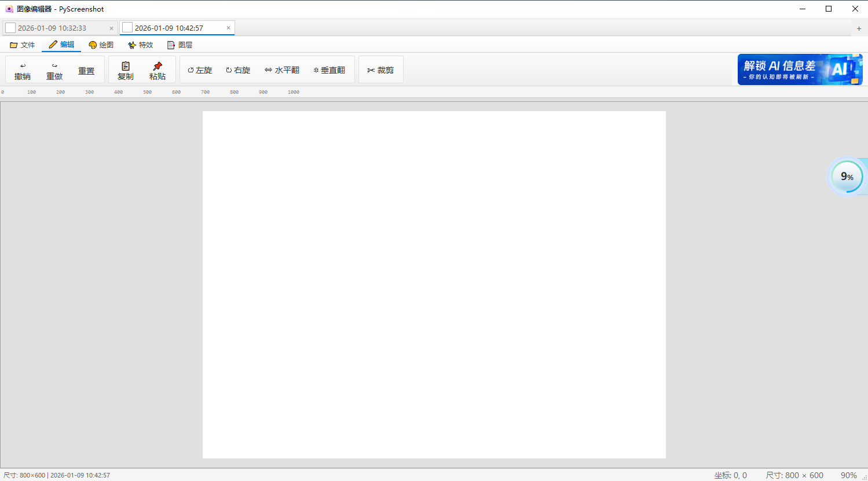
Task: Rotate the image right using 右旋
Action: pyautogui.click(x=238, y=69)
